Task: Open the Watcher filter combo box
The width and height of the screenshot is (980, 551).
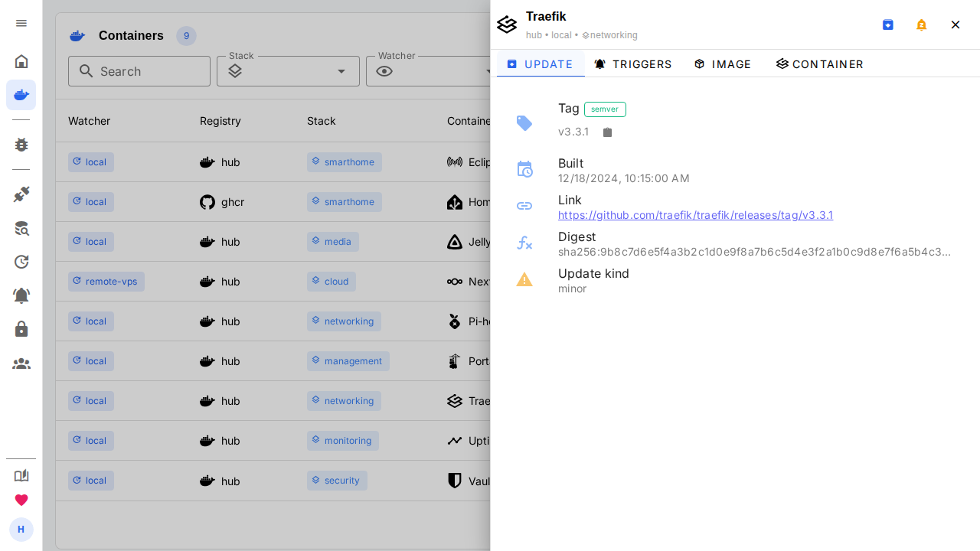Action: pos(430,71)
